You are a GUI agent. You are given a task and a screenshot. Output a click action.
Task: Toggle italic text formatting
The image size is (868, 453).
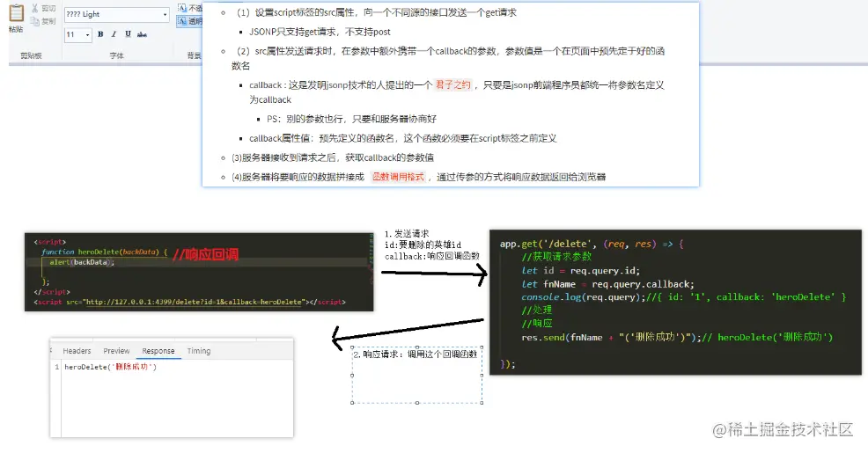(114, 34)
